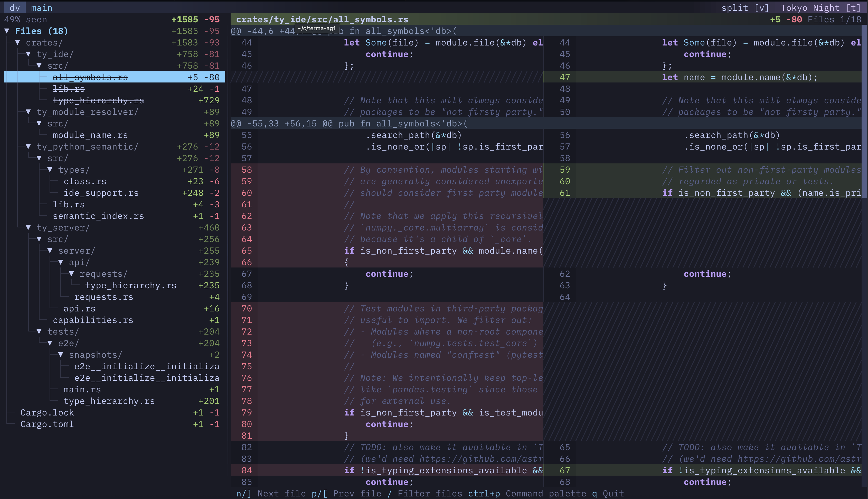868x499 pixels.
Task: Open Cargo.toml from the file list
Action: pyautogui.click(x=47, y=424)
